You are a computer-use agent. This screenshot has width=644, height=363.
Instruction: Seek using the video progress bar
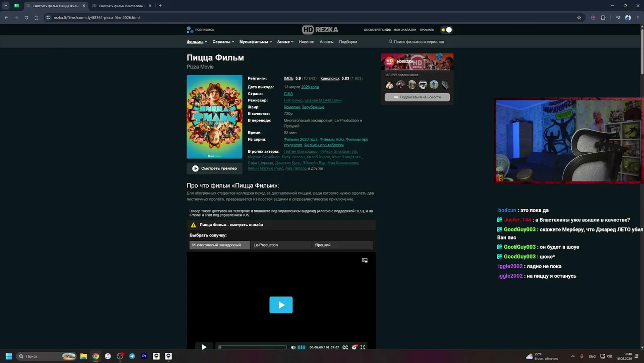[253, 347]
